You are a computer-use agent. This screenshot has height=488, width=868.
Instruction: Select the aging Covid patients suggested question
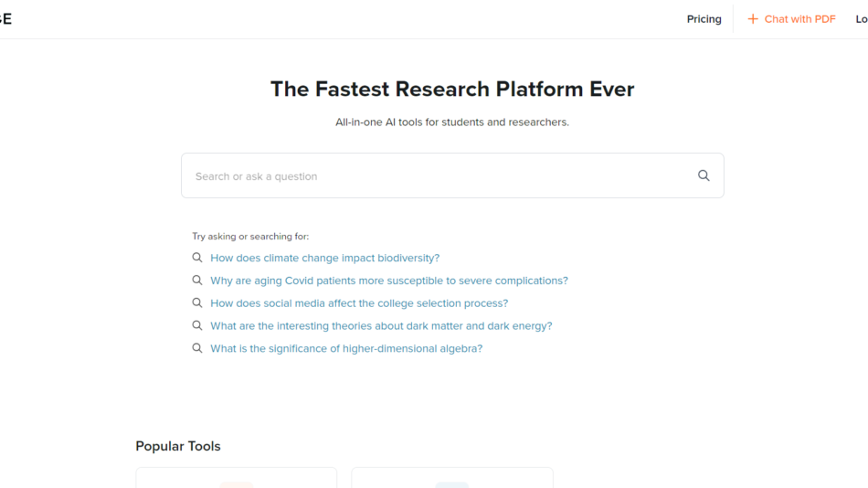pyautogui.click(x=388, y=281)
